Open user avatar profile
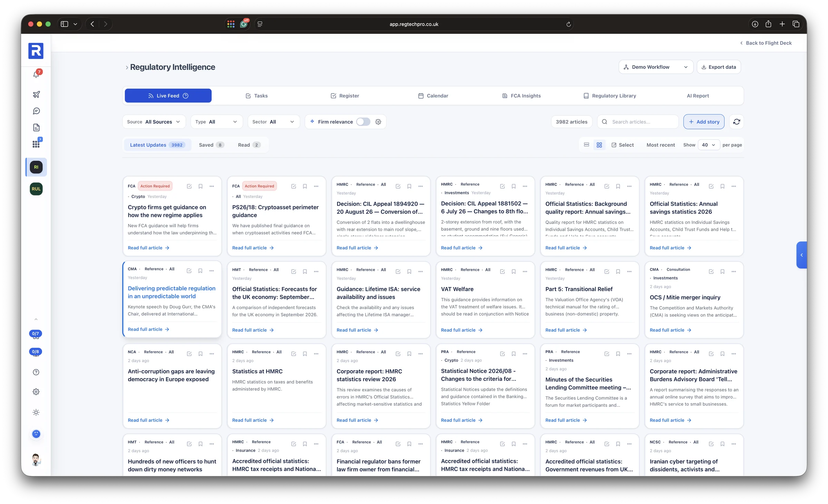 point(36,460)
